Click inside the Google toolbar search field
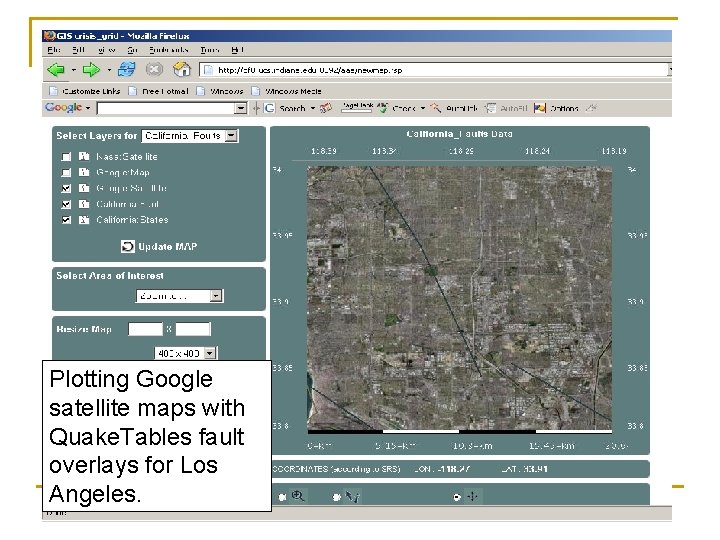720x540 pixels. [165, 108]
